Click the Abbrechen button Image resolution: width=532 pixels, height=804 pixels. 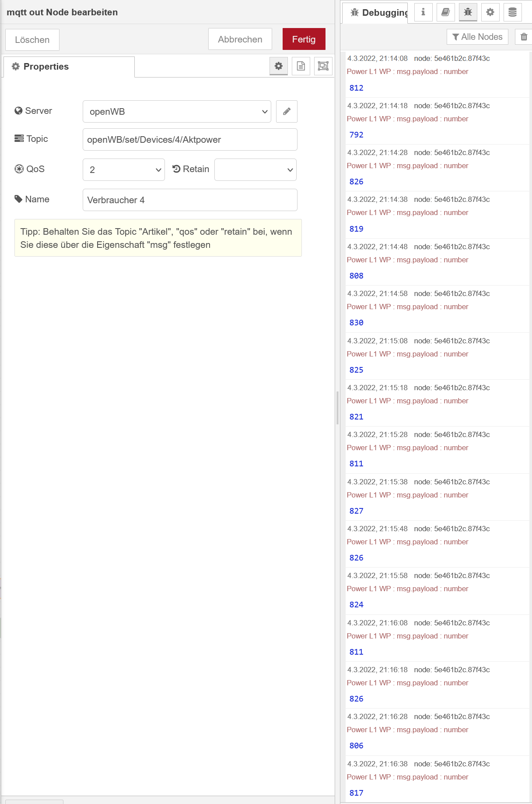240,39
